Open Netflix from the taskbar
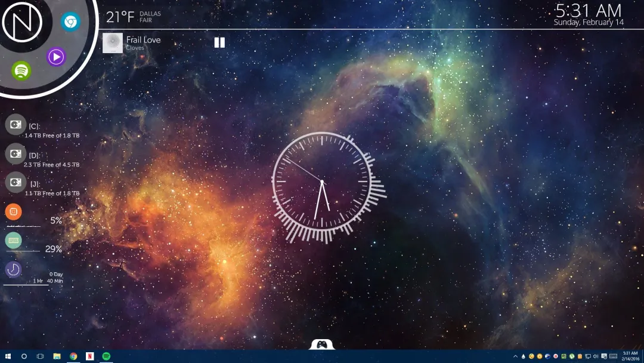 pos(89,356)
